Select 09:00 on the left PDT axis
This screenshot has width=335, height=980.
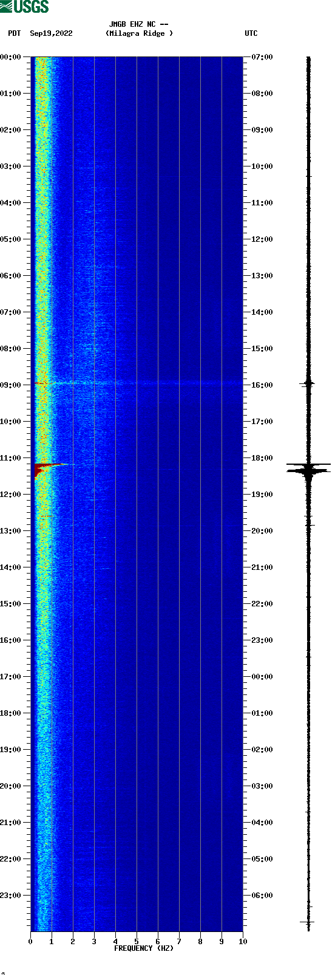pos(10,385)
